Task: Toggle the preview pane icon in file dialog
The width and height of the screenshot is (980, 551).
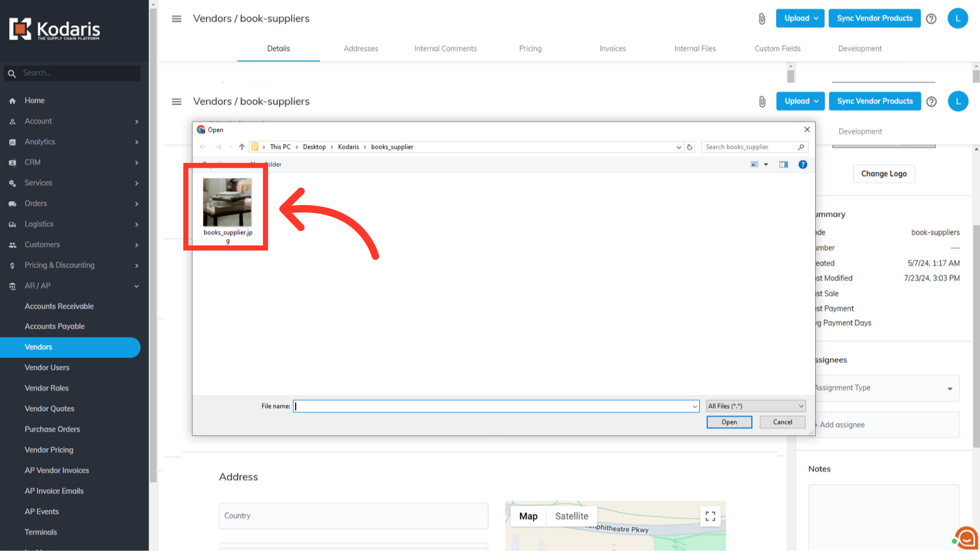Action: (783, 164)
